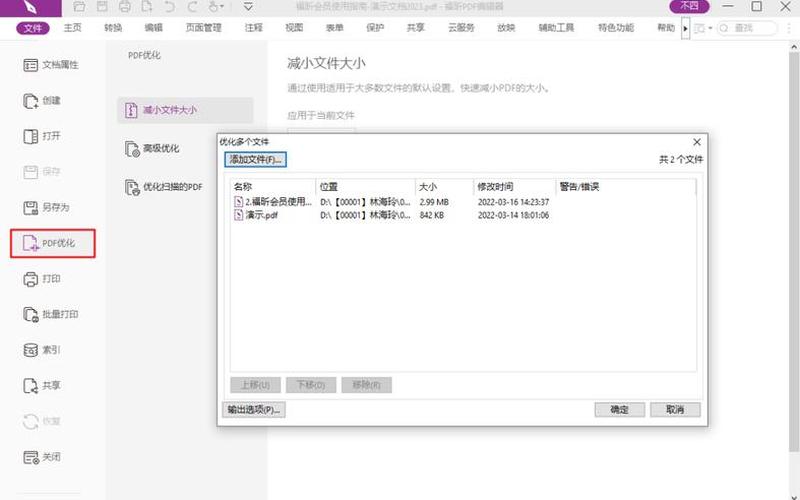Open the 放映 ribbon tab
800x500 pixels.
pos(506,28)
